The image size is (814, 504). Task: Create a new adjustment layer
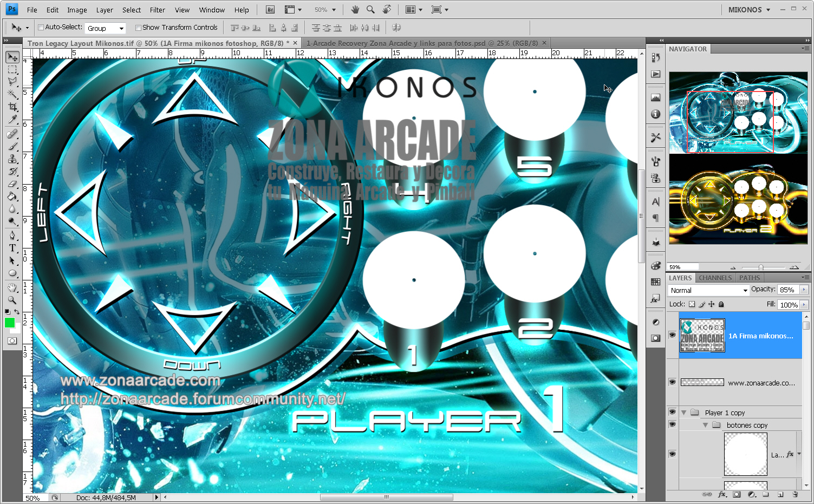point(752,494)
